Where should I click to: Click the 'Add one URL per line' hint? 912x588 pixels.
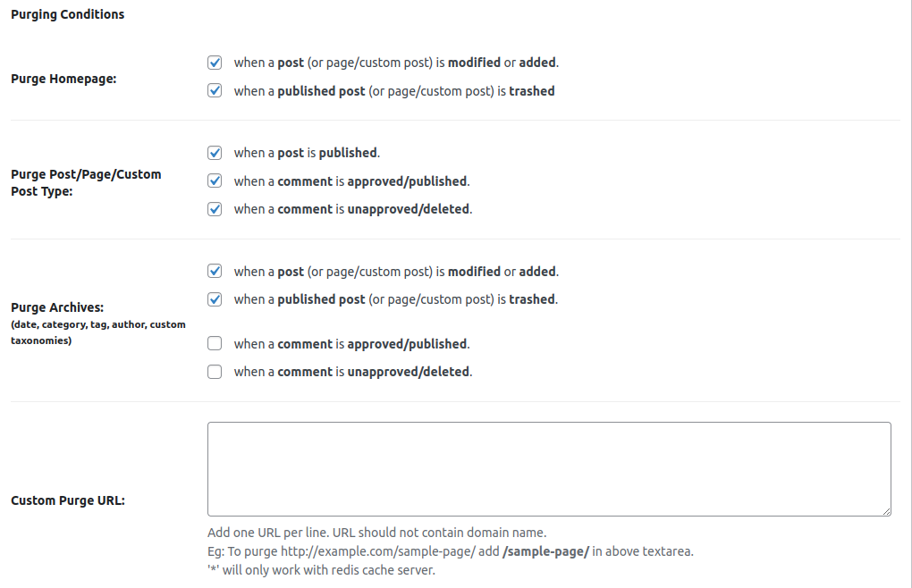pyautogui.click(x=376, y=533)
